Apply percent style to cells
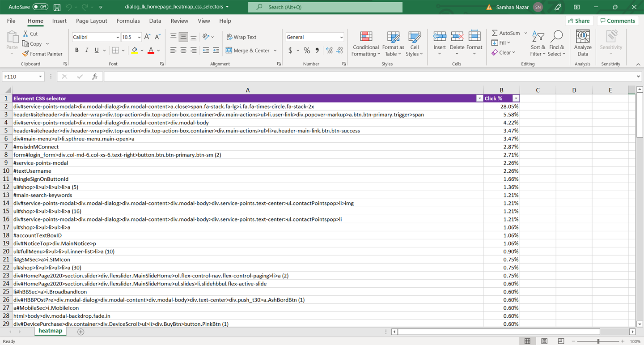Image resolution: width=644 pixels, height=345 pixels. click(x=307, y=51)
